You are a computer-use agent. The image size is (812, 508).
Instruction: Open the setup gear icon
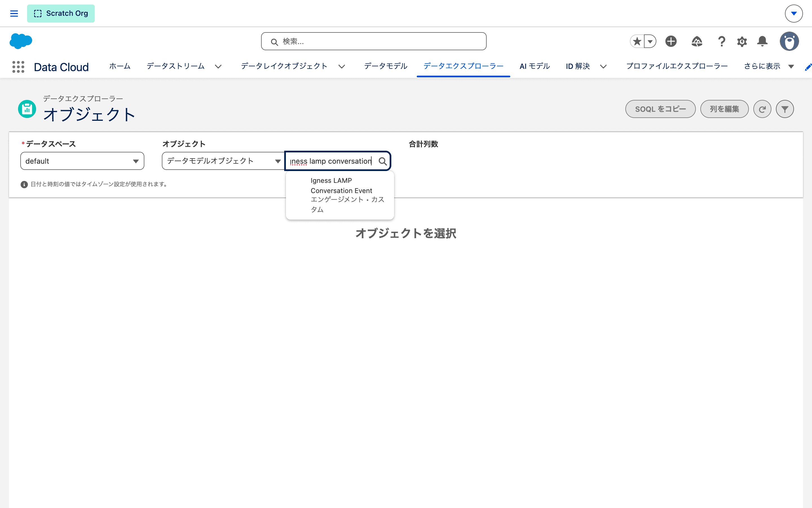click(x=742, y=41)
